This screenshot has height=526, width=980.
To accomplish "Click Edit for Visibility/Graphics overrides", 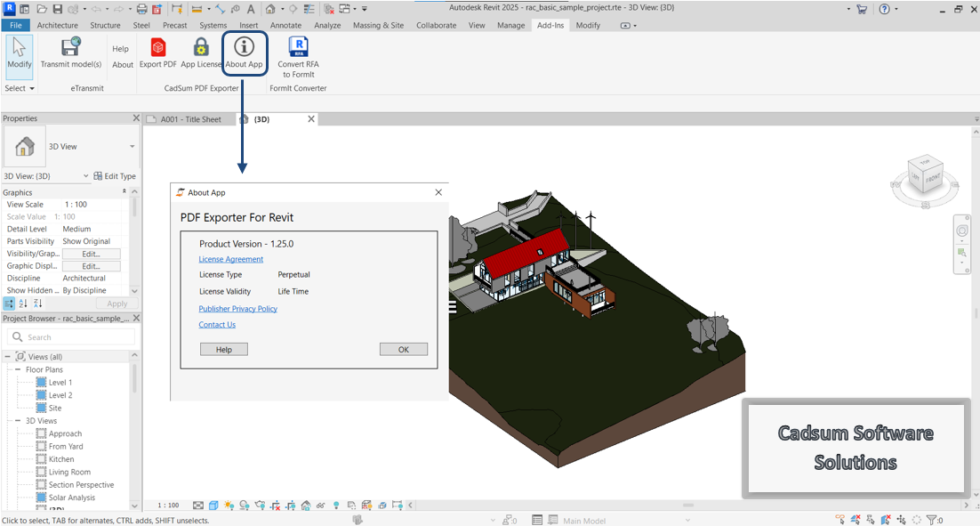I will (x=91, y=254).
